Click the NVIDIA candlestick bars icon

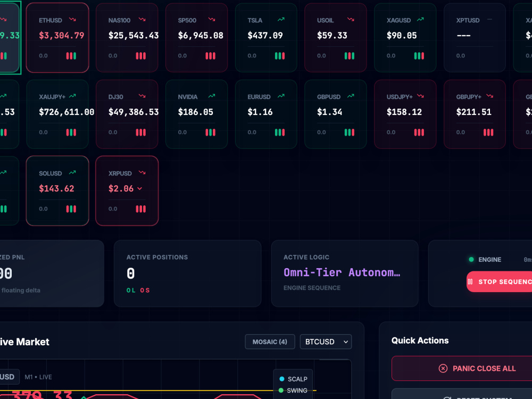(210, 132)
